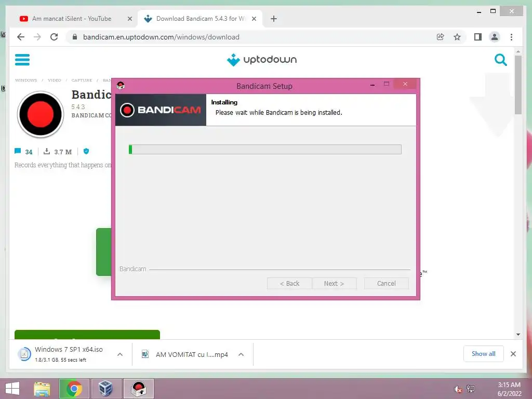This screenshot has width=532, height=399.
Task: Click the WINDOWS breadcrumb link
Action: pos(26,80)
